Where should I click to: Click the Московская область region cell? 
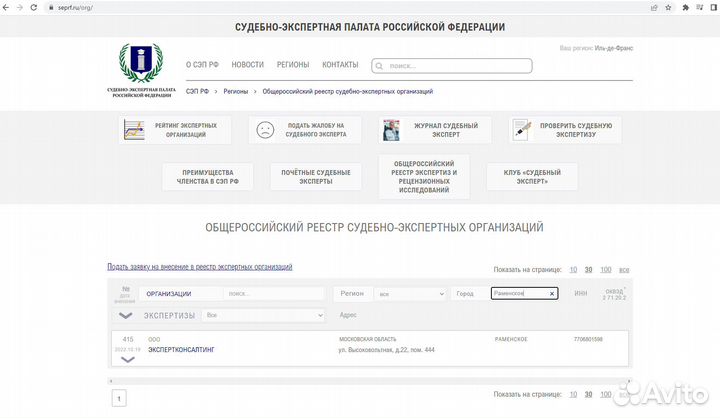click(x=368, y=340)
